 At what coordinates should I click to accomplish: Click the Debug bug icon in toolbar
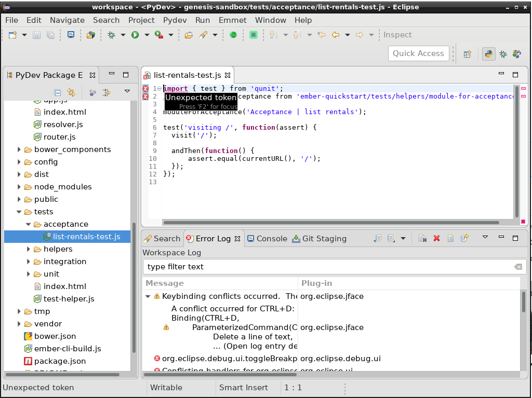pos(111,35)
